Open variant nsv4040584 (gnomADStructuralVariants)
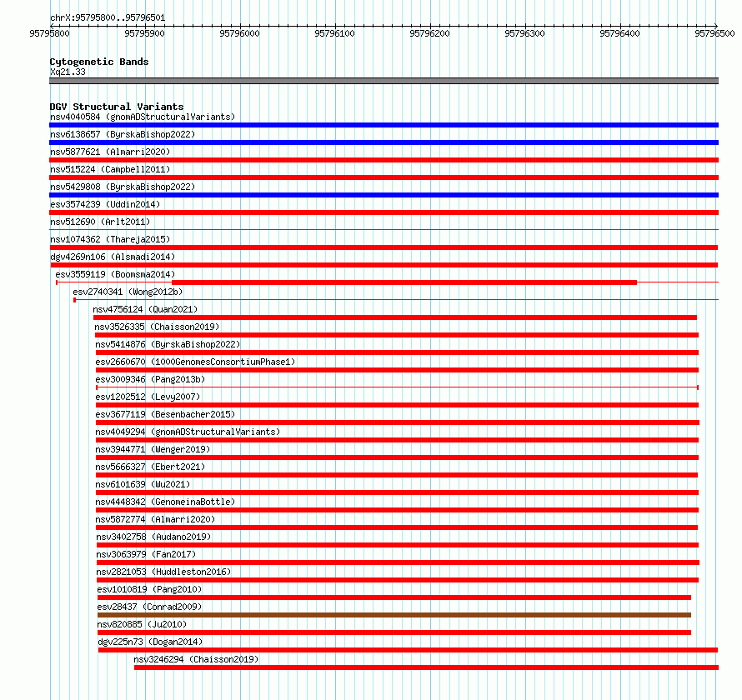 (x=143, y=117)
